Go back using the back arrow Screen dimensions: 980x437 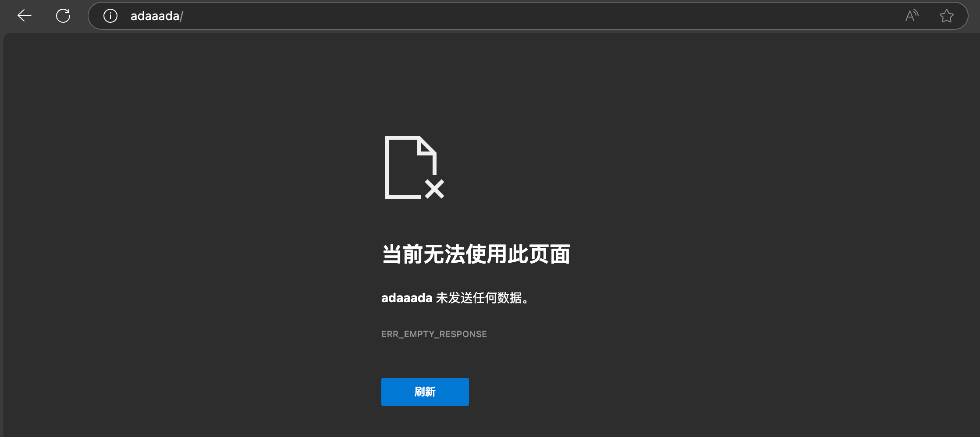[x=25, y=16]
